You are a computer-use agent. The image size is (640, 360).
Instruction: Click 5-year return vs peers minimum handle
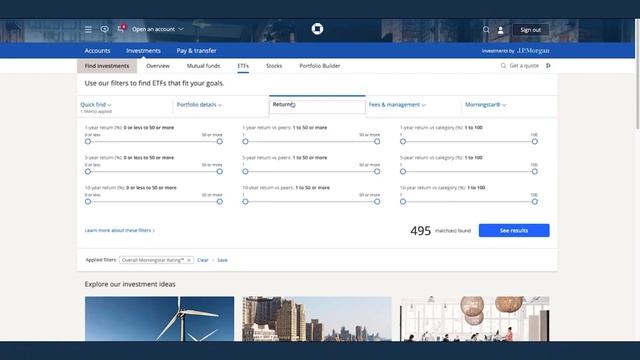tap(245, 172)
